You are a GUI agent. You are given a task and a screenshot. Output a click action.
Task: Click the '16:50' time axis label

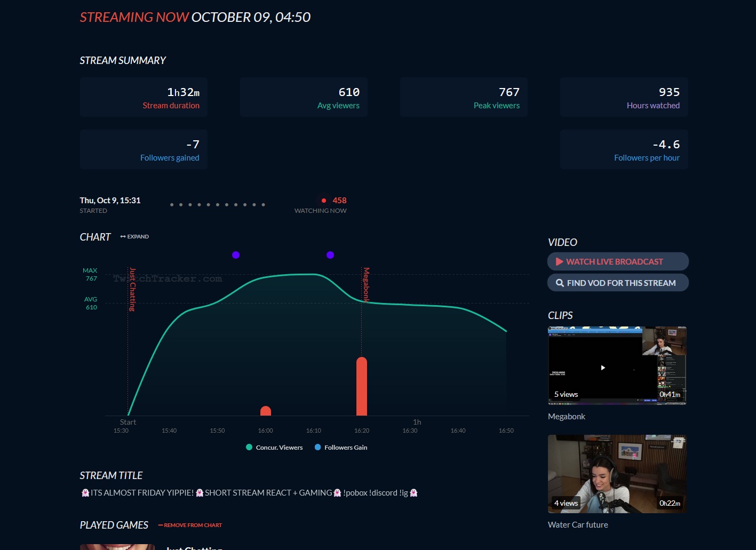click(506, 431)
